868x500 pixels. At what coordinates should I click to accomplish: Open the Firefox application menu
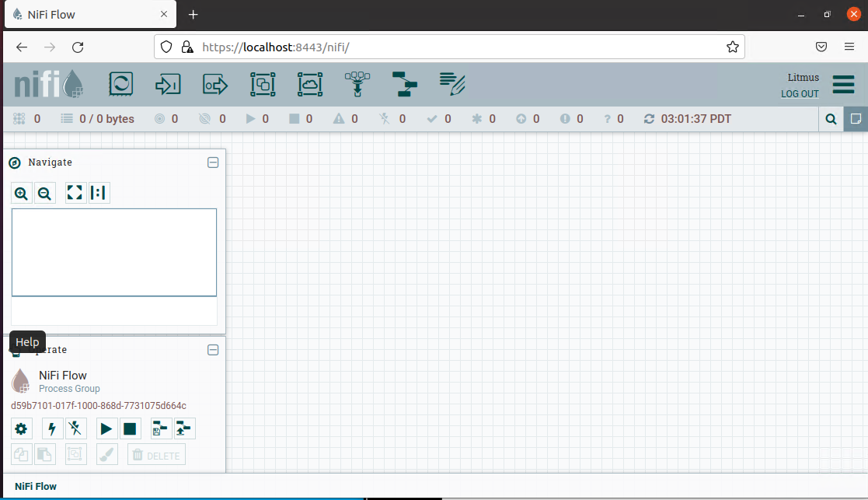tap(849, 47)
